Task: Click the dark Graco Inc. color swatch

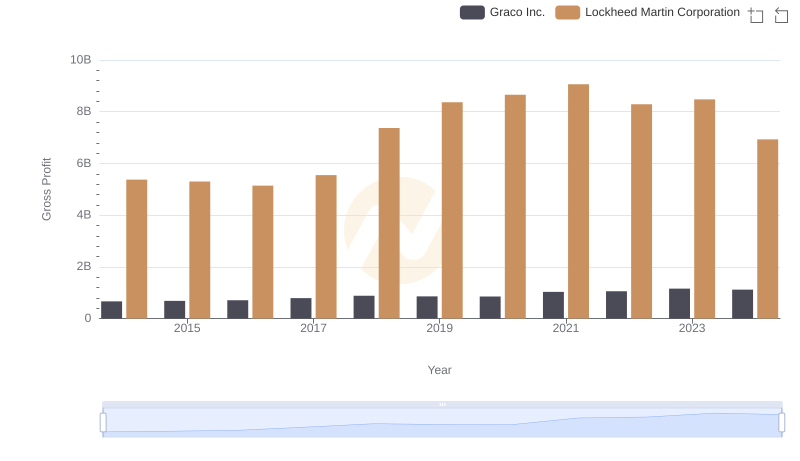Action: point(472,12)
